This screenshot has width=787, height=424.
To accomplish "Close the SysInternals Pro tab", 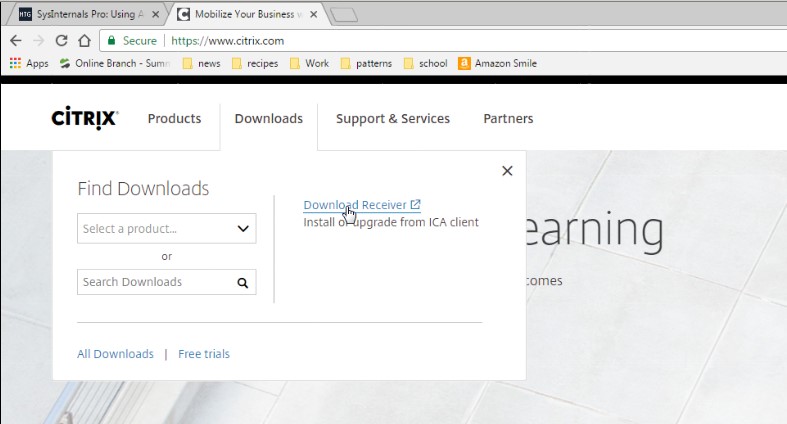I will click(156, 15).
